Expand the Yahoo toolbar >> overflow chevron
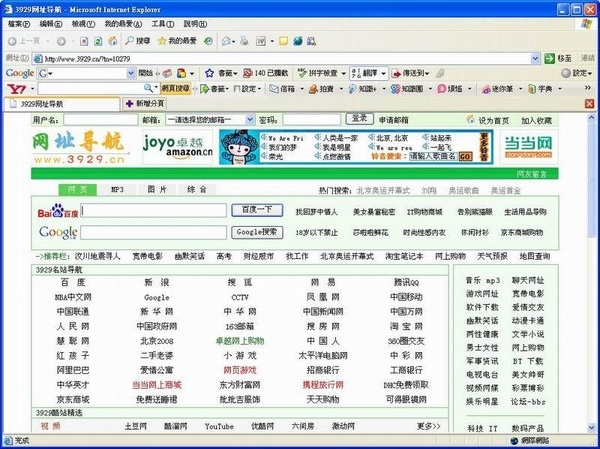Image resolution: width=600 pixels, height=449 pixels. [588, 88]
